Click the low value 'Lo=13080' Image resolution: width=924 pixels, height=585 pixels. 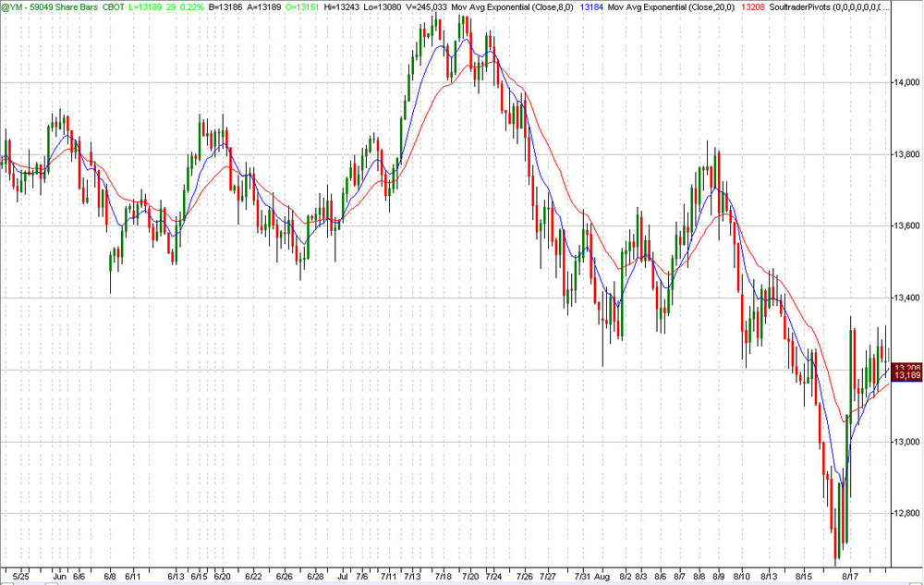click(x=384, y=7)
